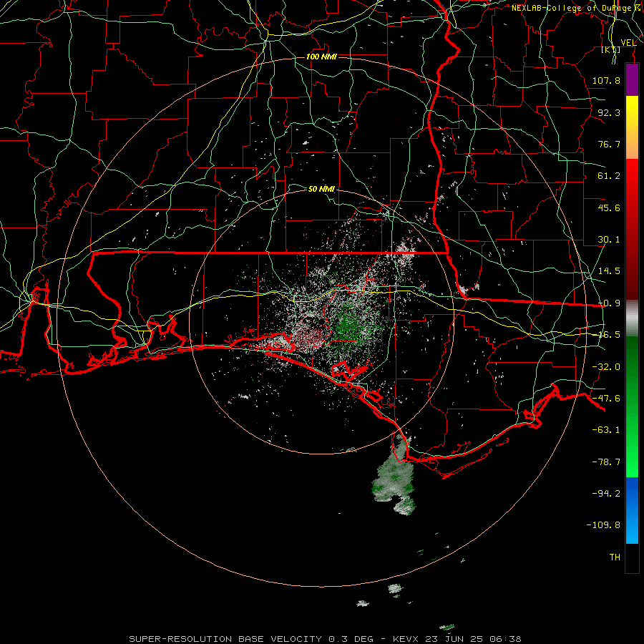Click the -32.0 legend value
The width and height of the screenshot is (644, 644).
[x=606, y=367]
